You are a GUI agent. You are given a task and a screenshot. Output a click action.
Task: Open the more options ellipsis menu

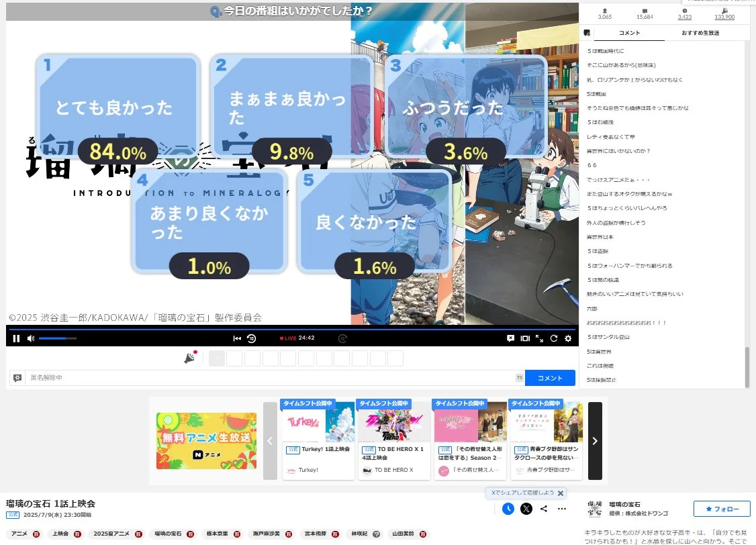(562, 509)
